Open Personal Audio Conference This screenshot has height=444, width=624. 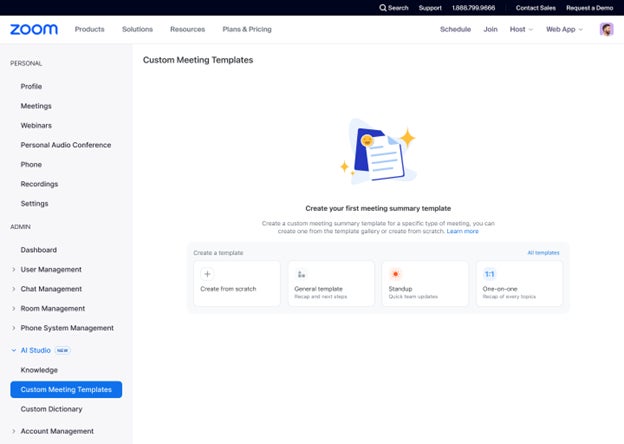pos(66,145)
